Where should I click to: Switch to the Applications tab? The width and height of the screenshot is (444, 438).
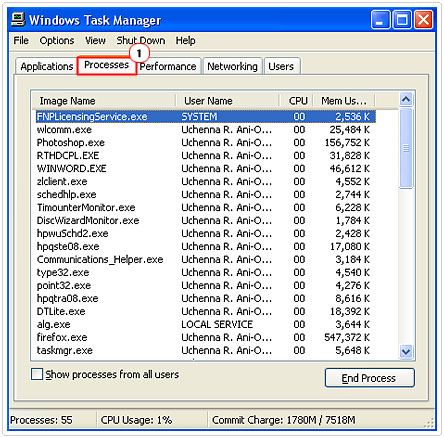tap(47, 66)
